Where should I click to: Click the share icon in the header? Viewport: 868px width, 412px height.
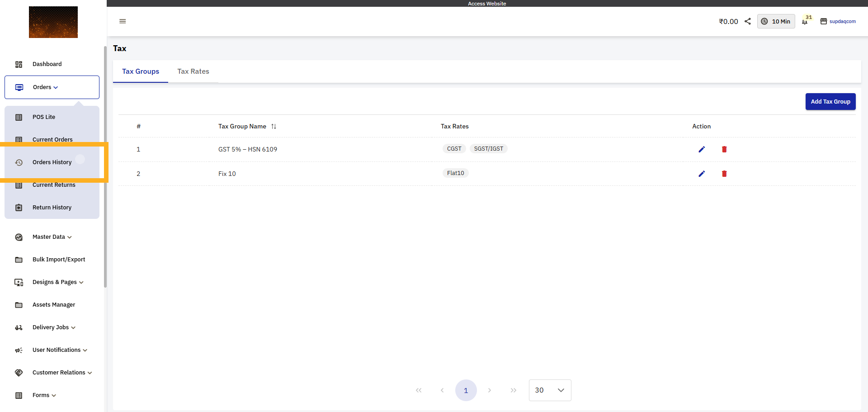[x=747, y=21]
